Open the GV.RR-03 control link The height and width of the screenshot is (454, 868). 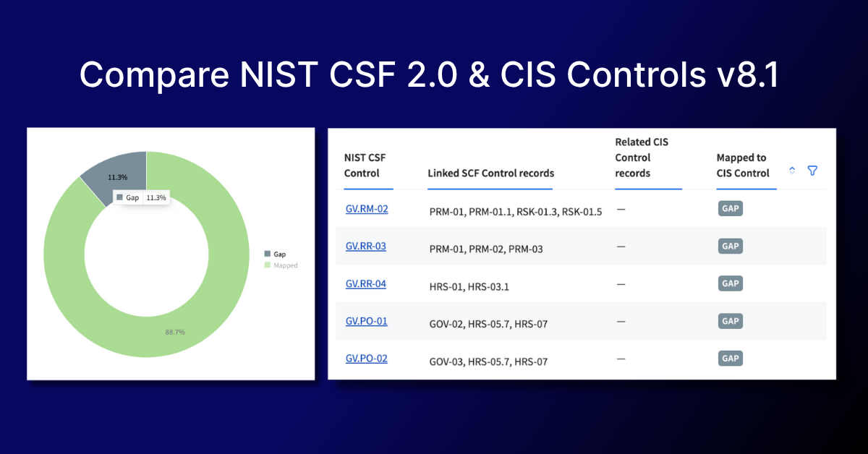click(365, 247)
